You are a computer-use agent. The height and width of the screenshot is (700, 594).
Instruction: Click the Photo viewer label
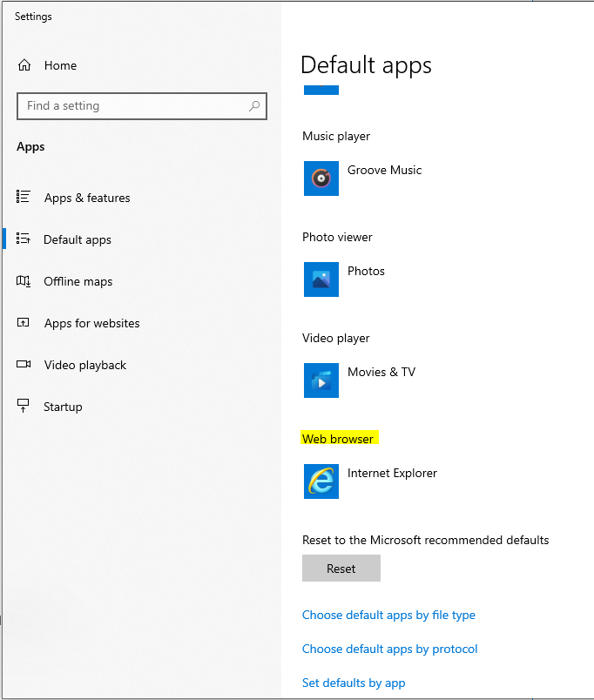coord(337,237)
